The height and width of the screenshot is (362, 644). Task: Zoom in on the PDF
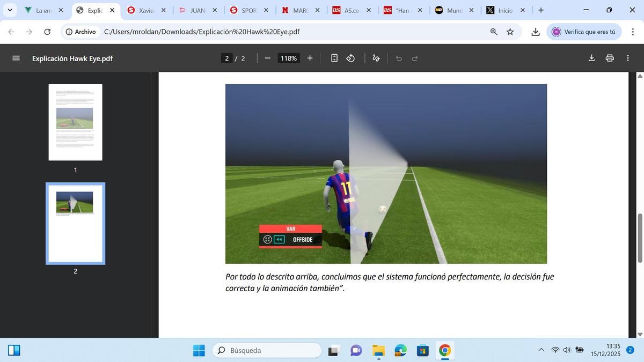point(310,58)
